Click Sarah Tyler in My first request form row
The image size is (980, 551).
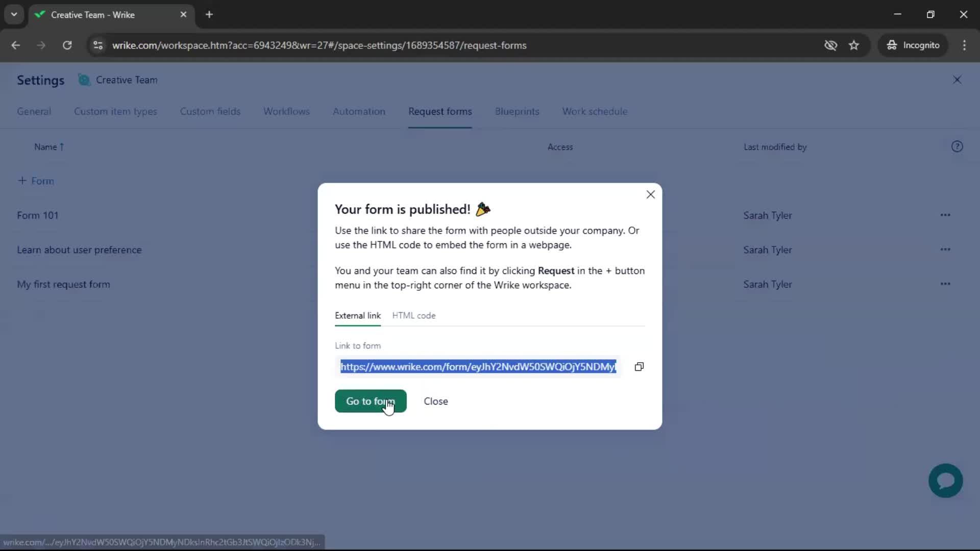[767, 284]
